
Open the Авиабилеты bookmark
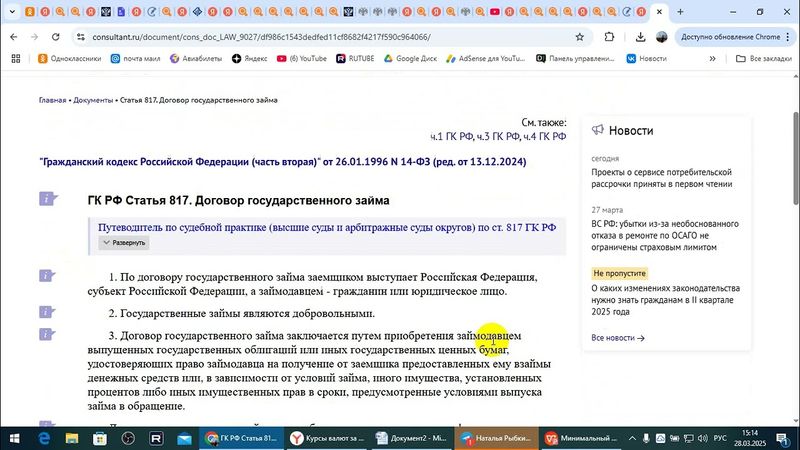pos(196,59)
